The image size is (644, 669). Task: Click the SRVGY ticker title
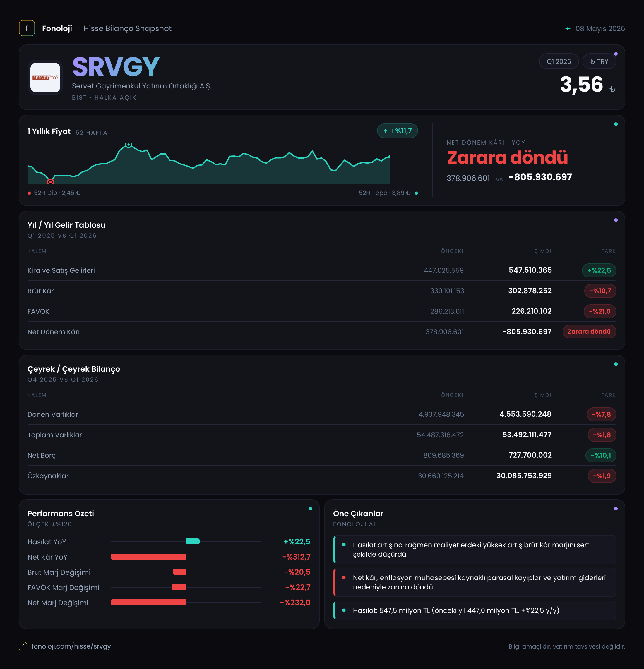point(116,66)
